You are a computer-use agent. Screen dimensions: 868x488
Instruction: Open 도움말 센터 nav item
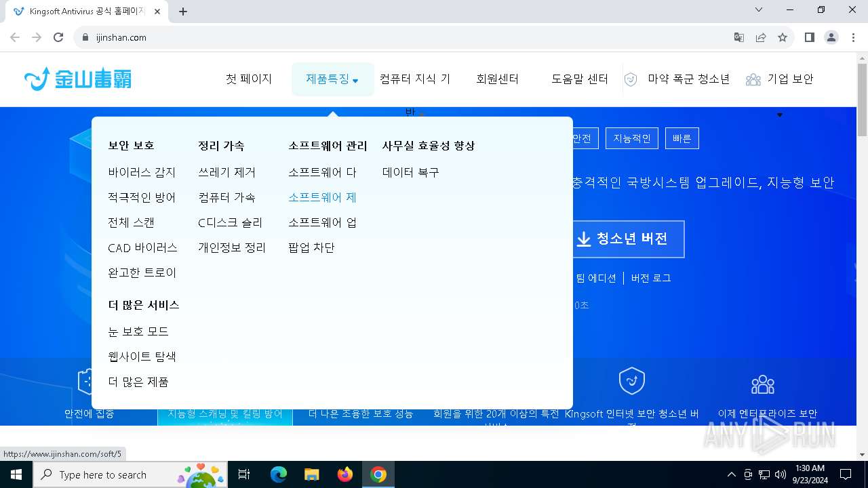point(580,79)
